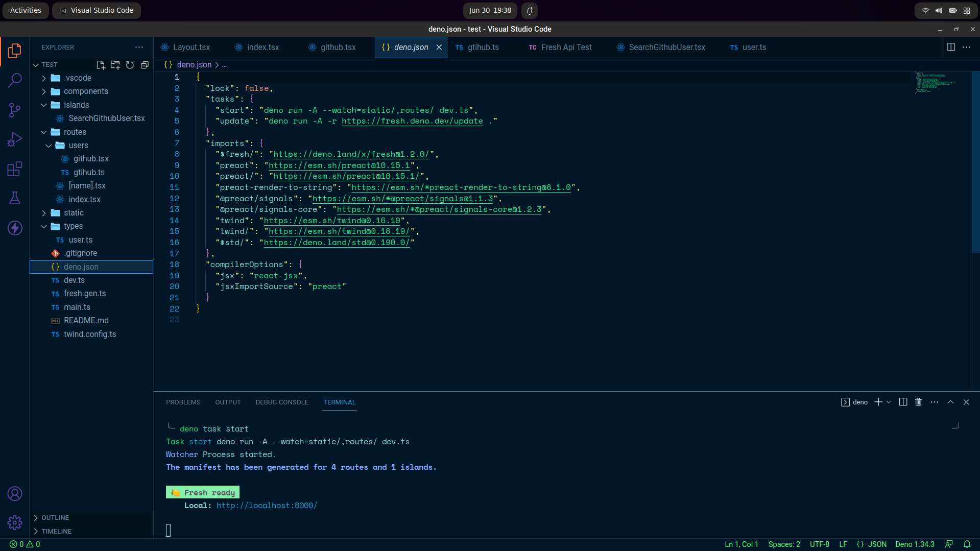Open errors and warnings status indicator
980x551 pixels.
point(25,544)
